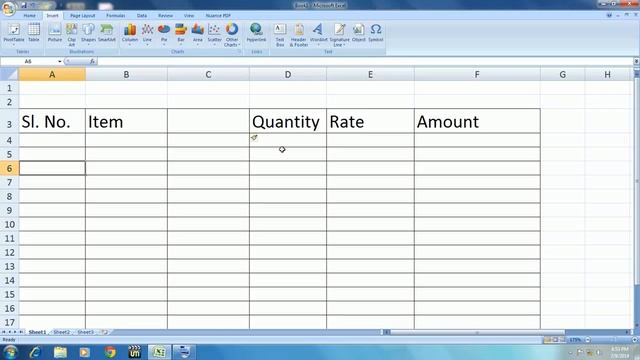Click the 'Amount' header cell
Screen dimensions: 640x360
(477, 121)
